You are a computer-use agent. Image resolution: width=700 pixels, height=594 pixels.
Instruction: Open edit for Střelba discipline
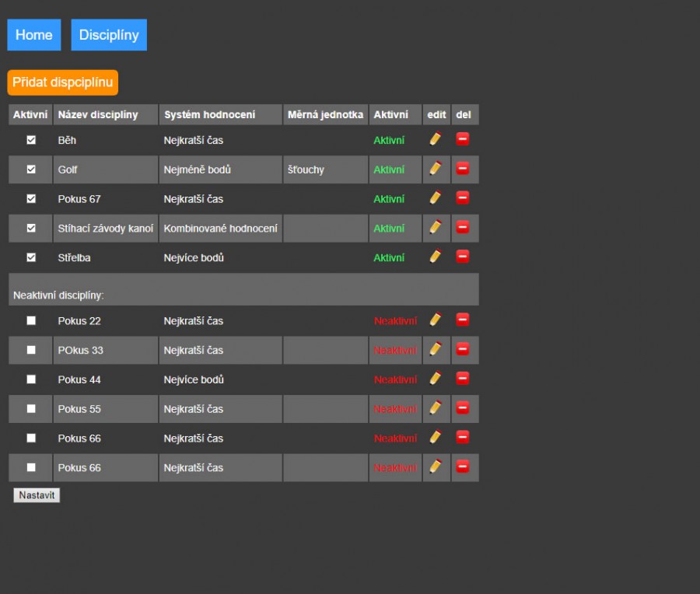(436, 256)
